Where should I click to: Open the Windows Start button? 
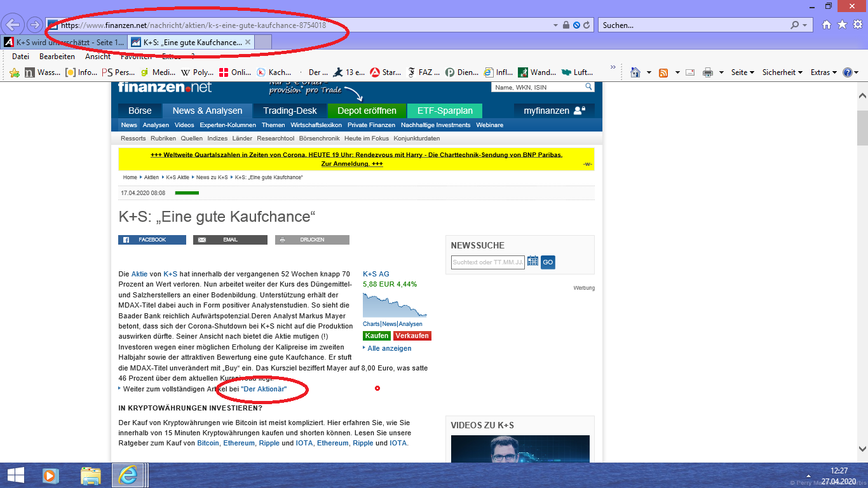click(x=15, y=475)
